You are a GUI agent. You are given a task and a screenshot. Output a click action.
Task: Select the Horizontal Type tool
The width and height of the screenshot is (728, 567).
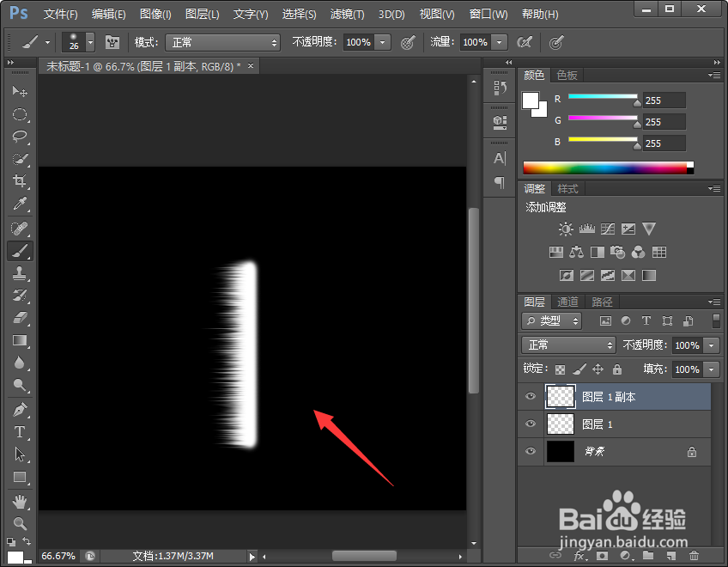tap(20, 432)
